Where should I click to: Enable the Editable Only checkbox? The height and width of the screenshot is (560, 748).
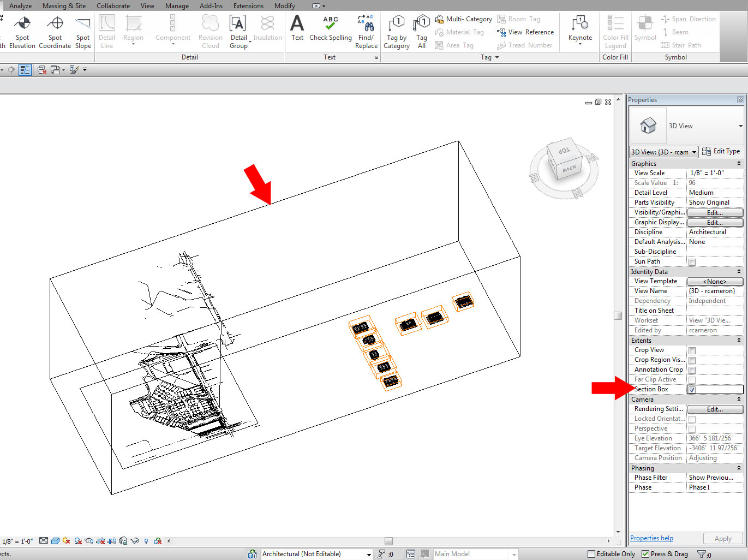(x=591, y=554)
